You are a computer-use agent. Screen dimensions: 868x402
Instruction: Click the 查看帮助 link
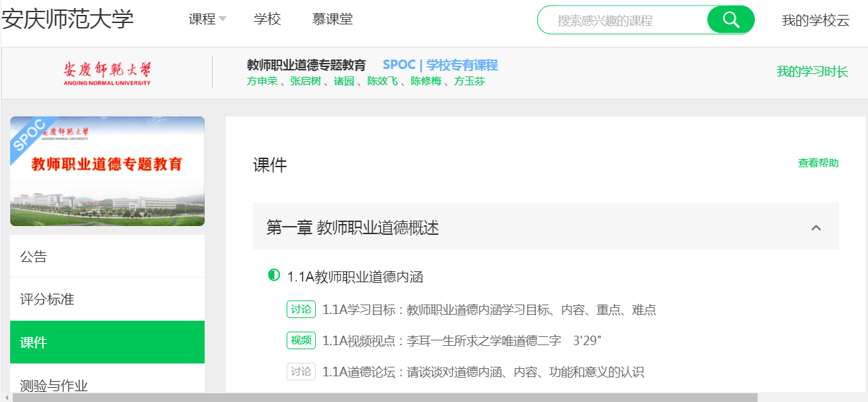pyautogui.click(x=818, y=163)
